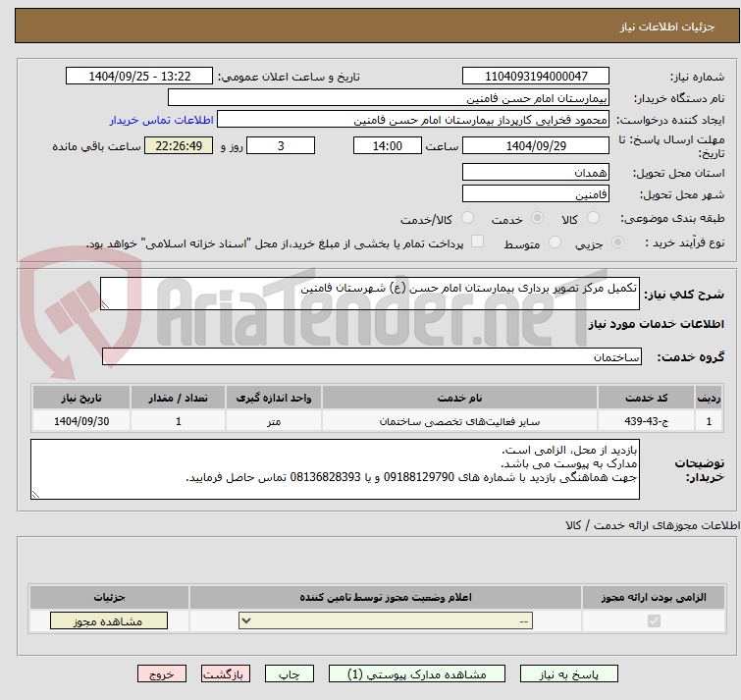Viewport: 741px width, 700px height.
Task: Click the واحد اندازه گیری column header
Action: (x=274, y=398)
